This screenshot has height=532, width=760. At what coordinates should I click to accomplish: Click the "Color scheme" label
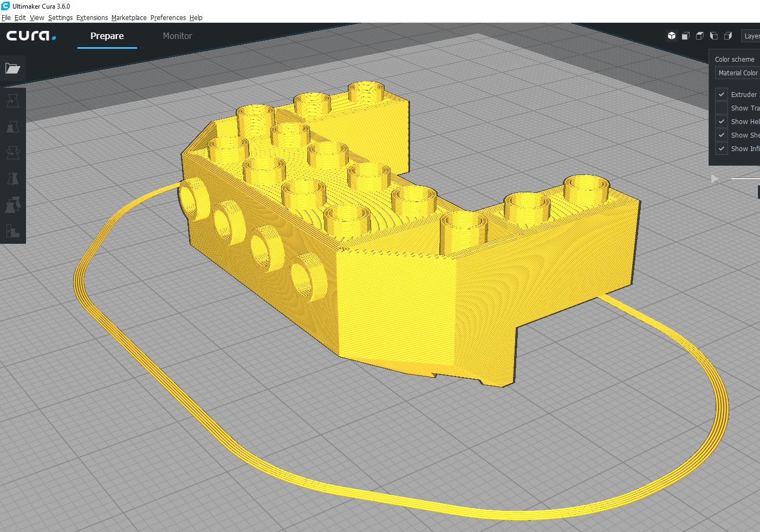click(x=735, y=59)
